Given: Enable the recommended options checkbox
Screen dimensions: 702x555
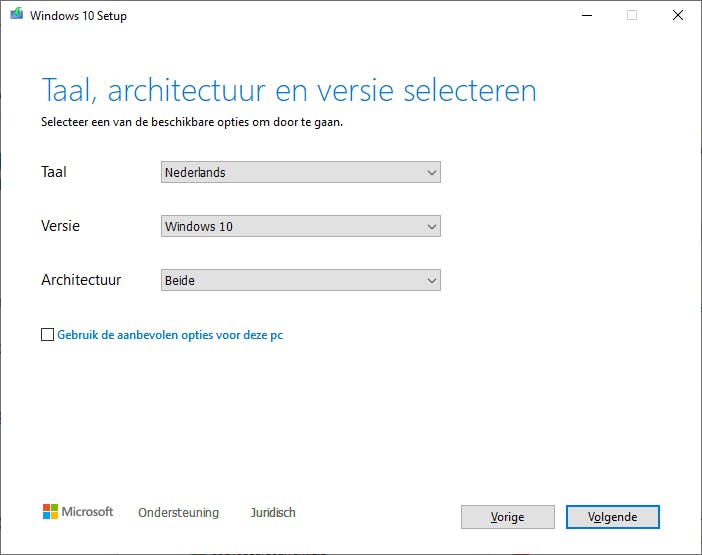Looking at the screenshot, I should tap(48, 335).
